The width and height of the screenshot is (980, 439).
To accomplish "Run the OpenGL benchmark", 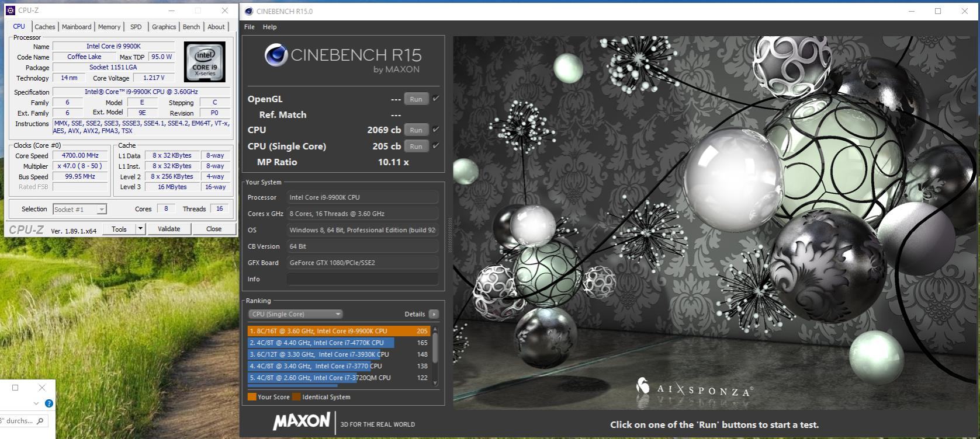I will point(416,99).
